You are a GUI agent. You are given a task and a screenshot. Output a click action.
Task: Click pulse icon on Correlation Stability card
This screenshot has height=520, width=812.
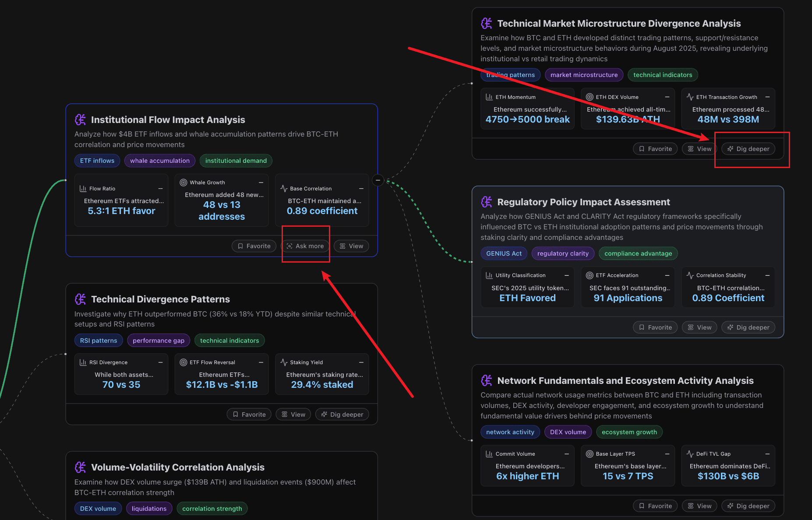690,275
